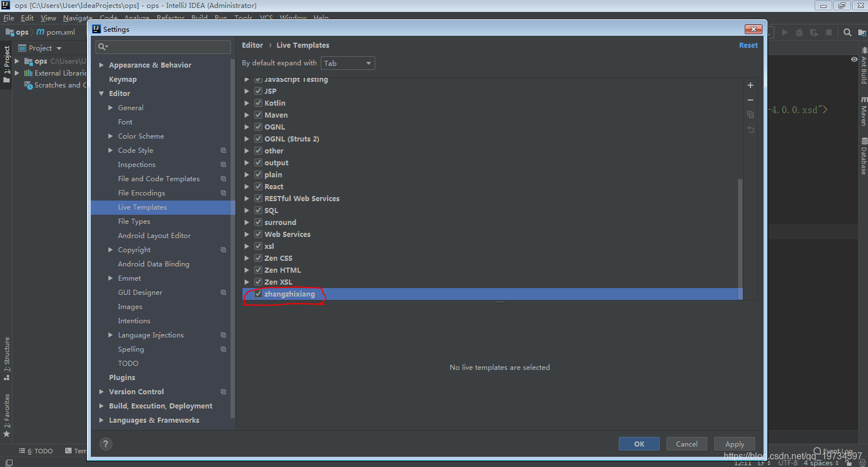Click the Editor breadcrumb link
This screenshot has height=467, width=868.
[253, 45]
